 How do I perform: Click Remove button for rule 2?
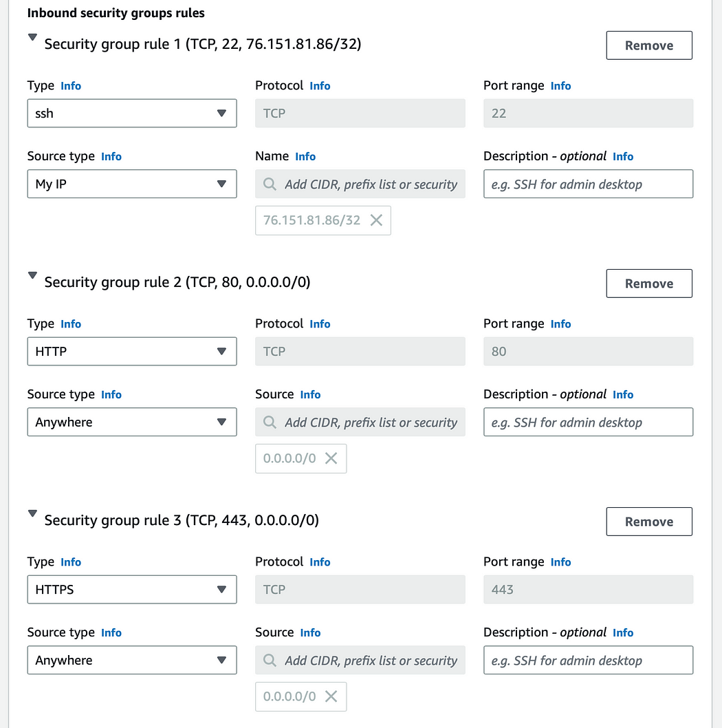(648, 283)
